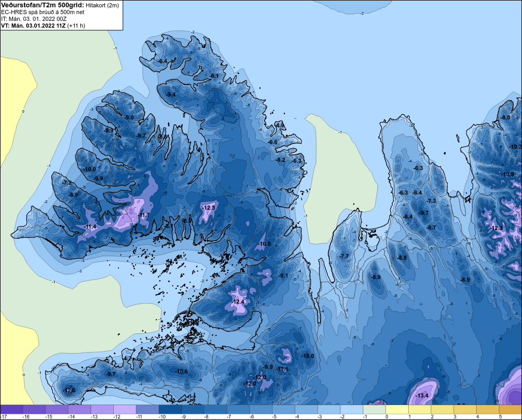
Task: Click the -13.4 temperature value on the map
Action: click(422, 395)
